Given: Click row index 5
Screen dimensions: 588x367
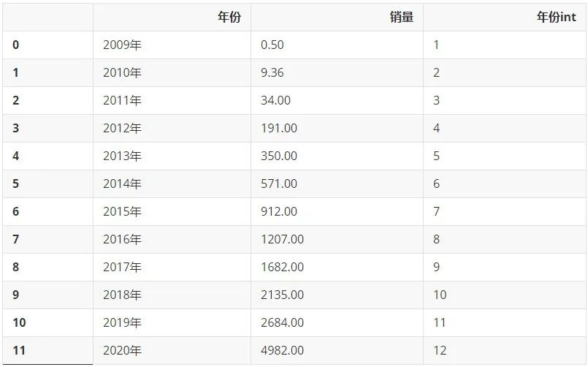Looking at the screenshot, I should point(16,184).
